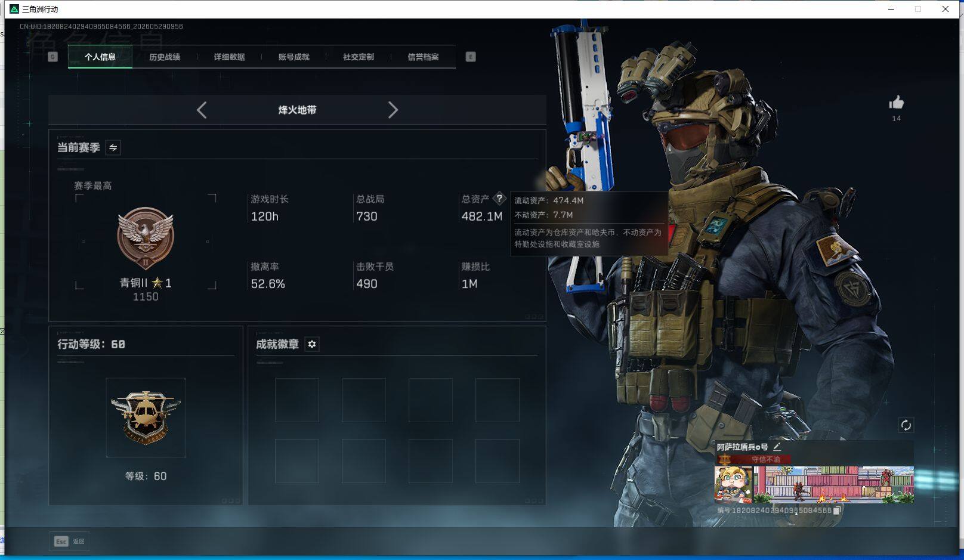Minimize the 三角洲行动 window
Image resolution: width=964 pixels, height=560 pixels.
tap(891, 9)
